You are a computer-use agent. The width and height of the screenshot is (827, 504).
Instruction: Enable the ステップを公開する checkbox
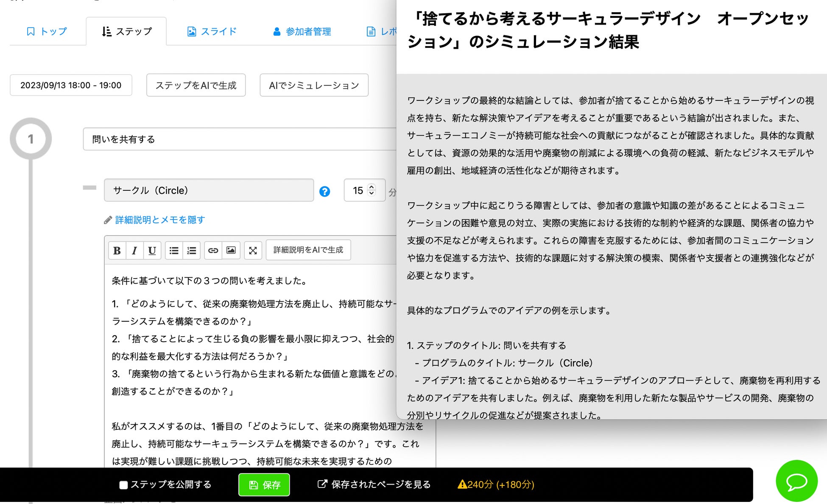[123, 485]
